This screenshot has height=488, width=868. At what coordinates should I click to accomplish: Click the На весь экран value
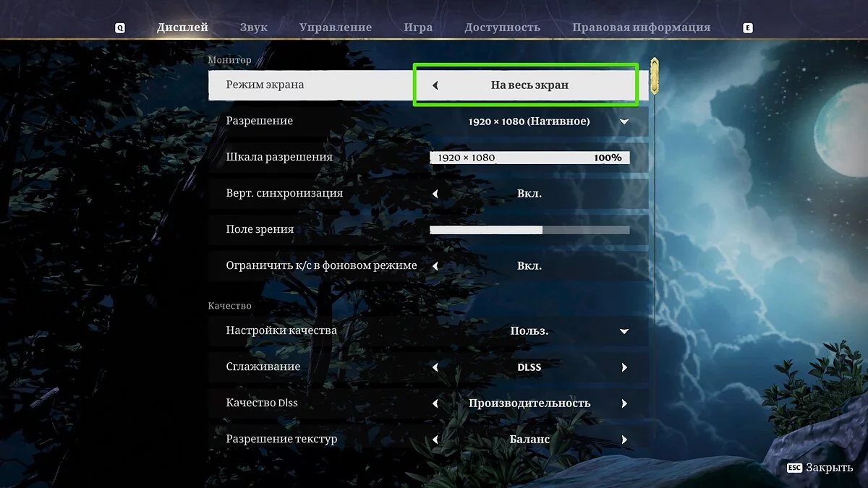tap(529, 85)
